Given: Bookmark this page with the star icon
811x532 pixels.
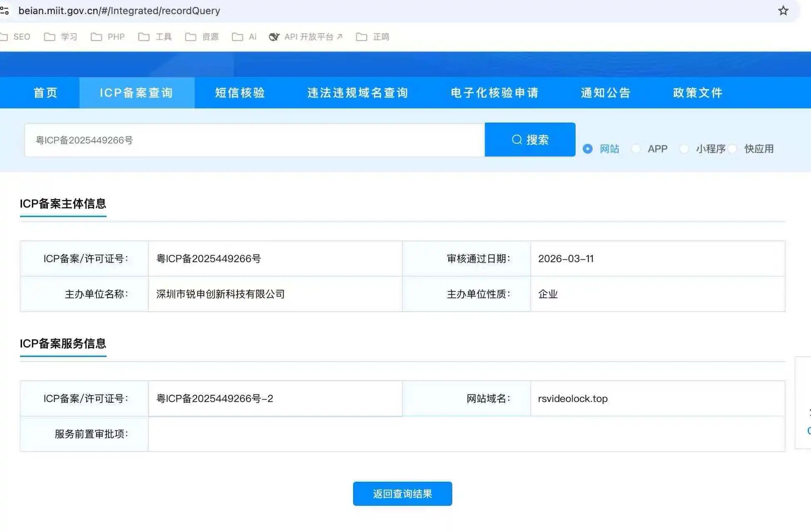Looking at the screenshot, I should pos(783,10).
